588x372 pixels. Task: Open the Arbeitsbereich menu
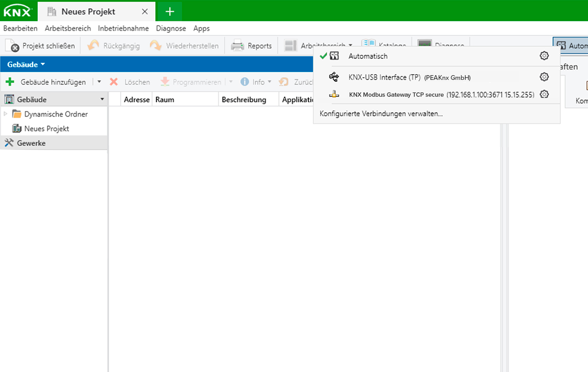(x=68, y=29)
